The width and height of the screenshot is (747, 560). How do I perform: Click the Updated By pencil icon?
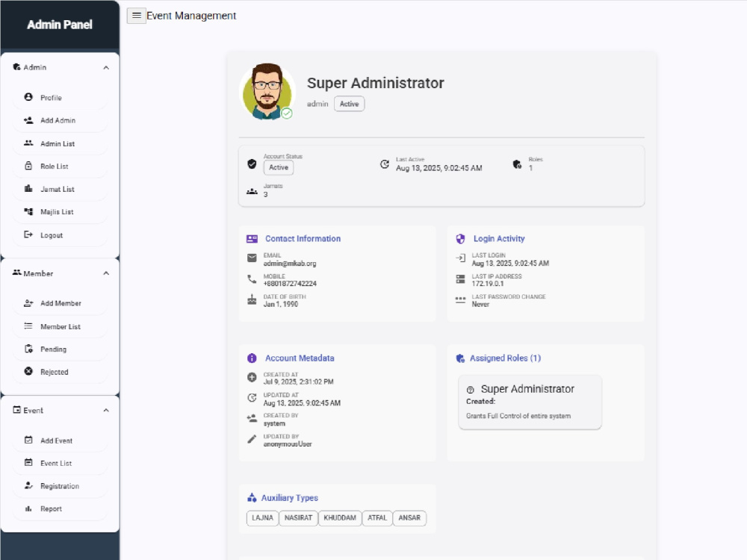pyautogui.click(x=252, y=439)
